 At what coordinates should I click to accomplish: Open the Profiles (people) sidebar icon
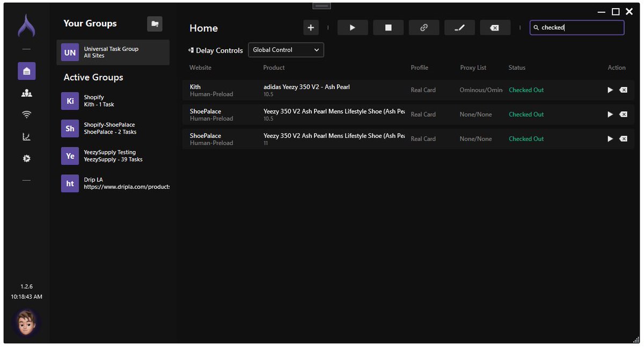(x=26, y=93)
